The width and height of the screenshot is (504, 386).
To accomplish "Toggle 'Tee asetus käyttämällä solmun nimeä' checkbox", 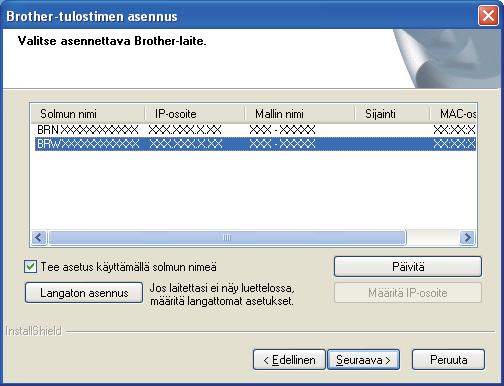I will [x=30, y=267].
